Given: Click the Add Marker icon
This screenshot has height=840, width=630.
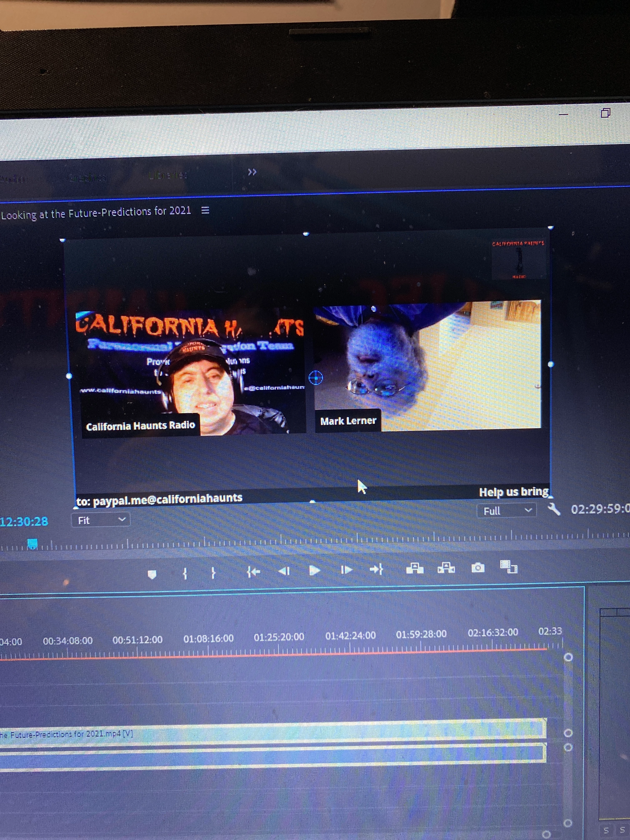Looking at the screenshot, I should (x=152, y=574).
